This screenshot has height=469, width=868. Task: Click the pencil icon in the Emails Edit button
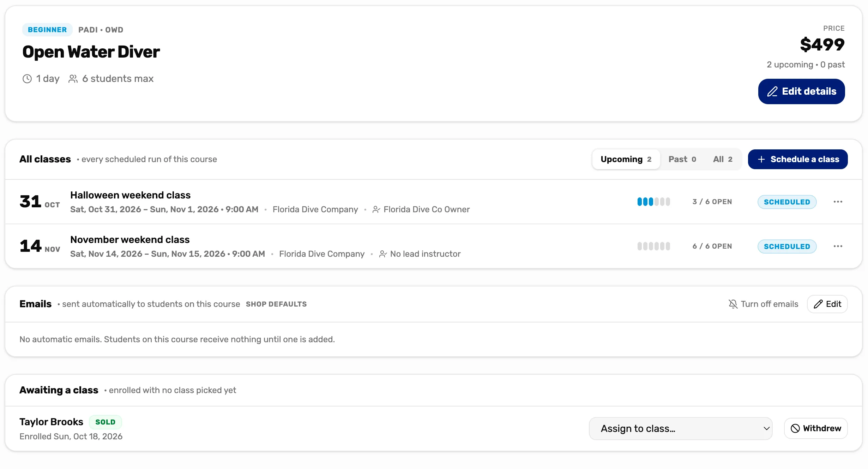click(x=818, y=304)
